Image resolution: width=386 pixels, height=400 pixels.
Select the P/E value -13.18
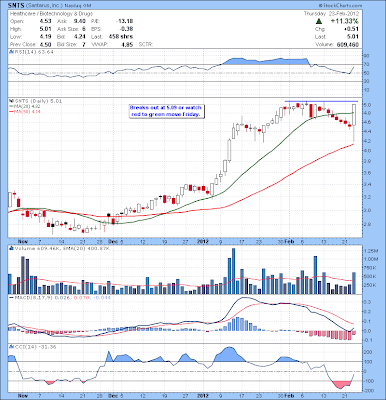pos(124,21)
